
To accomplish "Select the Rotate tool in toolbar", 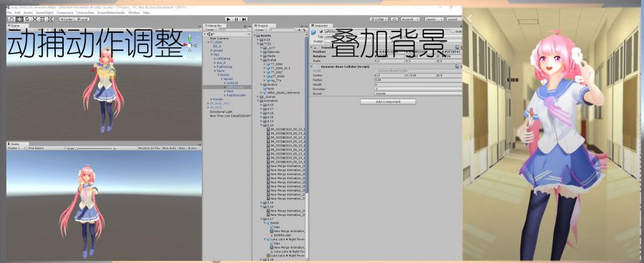I will click(x=26, y=19).
